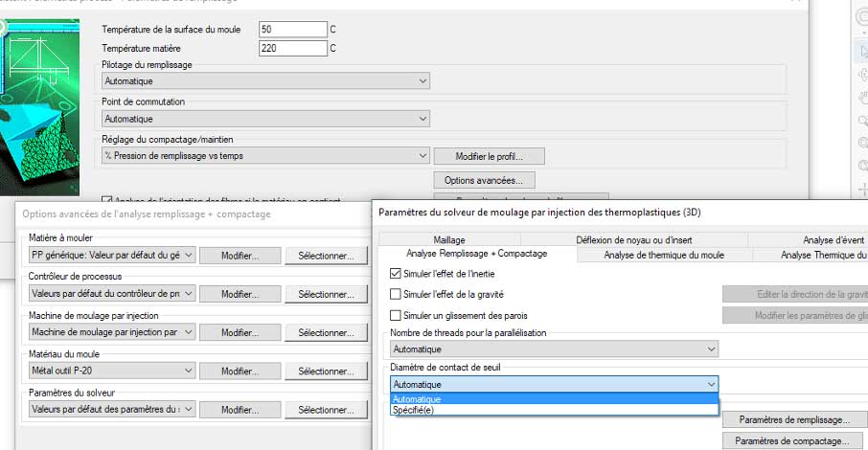Viewport: 868px width, 450px height.
Task: Click Sélectionner for Matière à mouler
Action: coord(331,255)
